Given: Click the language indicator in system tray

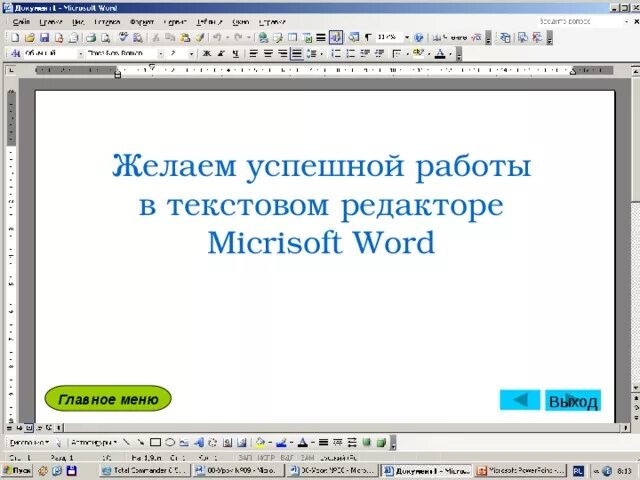Looking at the screenshot, I should 578,471.
